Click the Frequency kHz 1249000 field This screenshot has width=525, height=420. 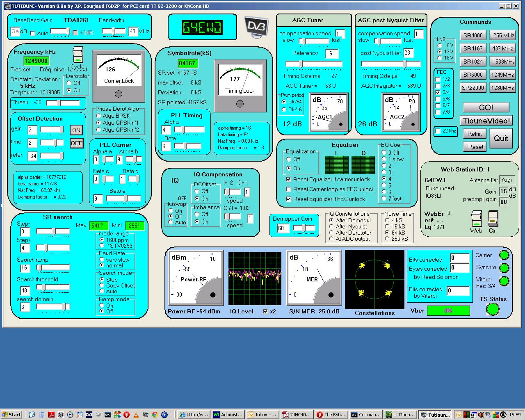pyautogui.click(x=36, y=61)
